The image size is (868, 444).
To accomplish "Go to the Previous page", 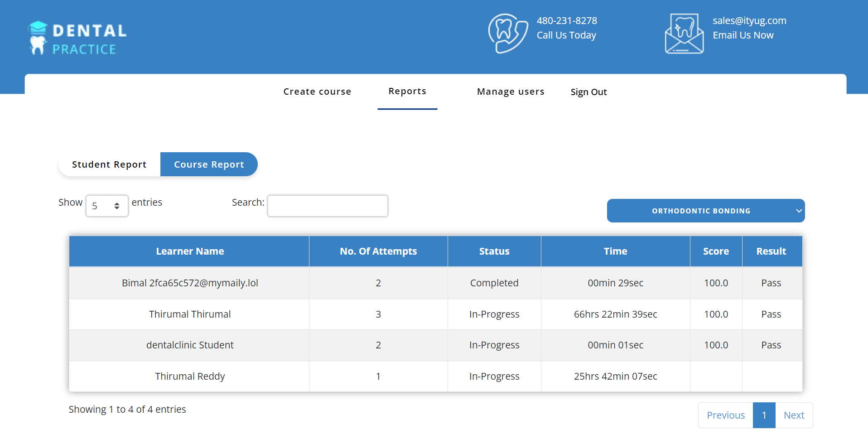I will click(x=725, y=415).
